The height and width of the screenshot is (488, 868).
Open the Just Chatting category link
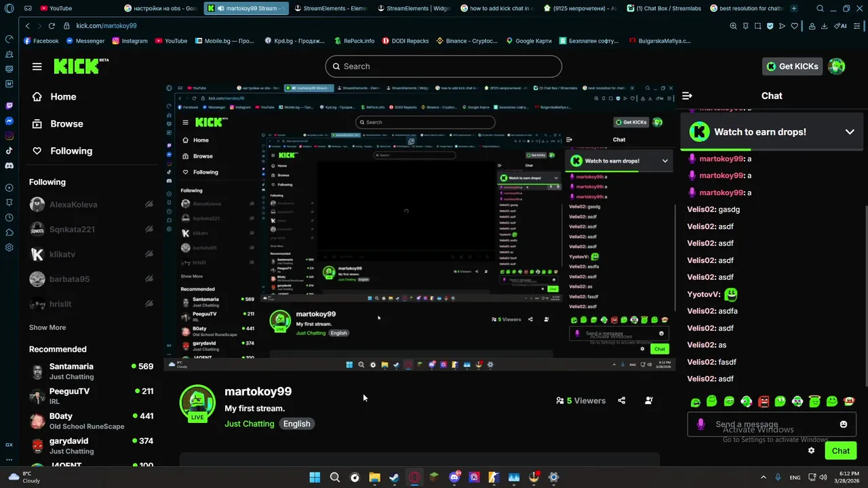coord(250,424)
